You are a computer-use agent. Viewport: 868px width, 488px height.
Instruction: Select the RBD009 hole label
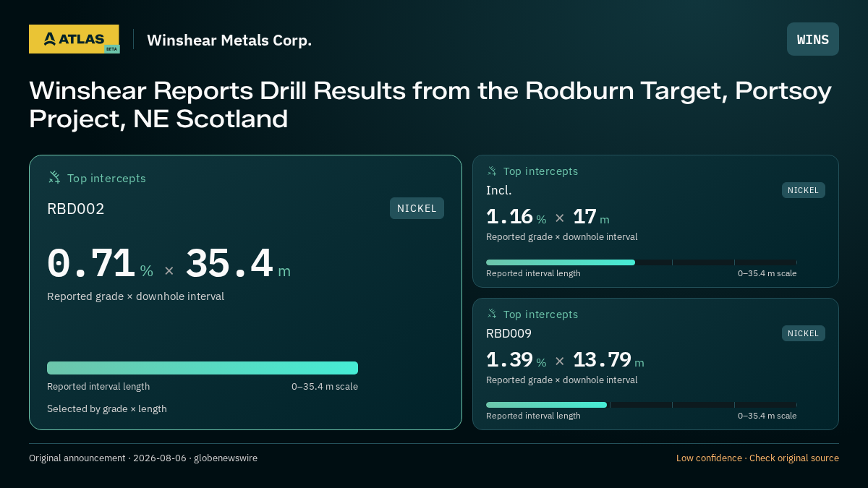(x=509, y=333)
